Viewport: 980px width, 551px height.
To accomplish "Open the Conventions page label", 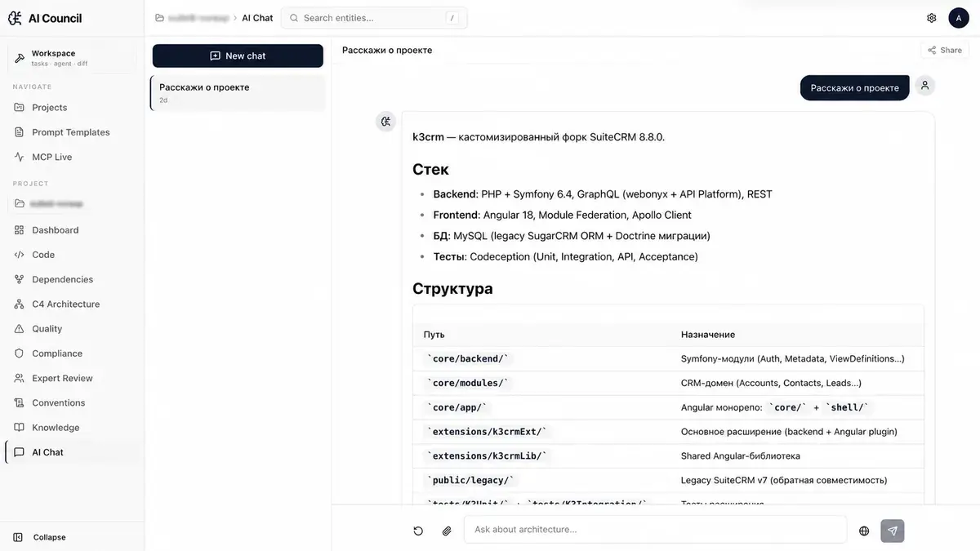I will pos(59,402).
